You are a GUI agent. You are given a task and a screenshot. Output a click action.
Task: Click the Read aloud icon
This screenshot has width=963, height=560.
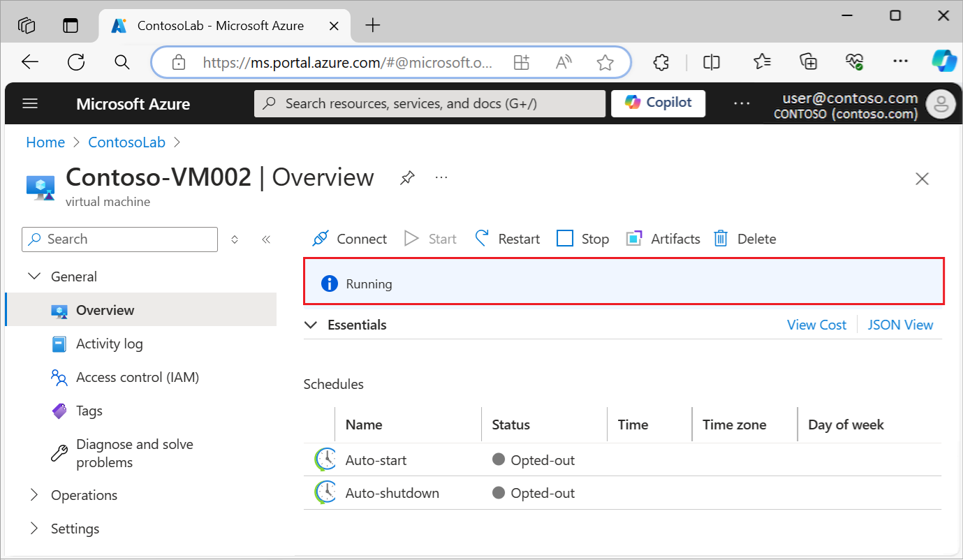click(564, 63)
